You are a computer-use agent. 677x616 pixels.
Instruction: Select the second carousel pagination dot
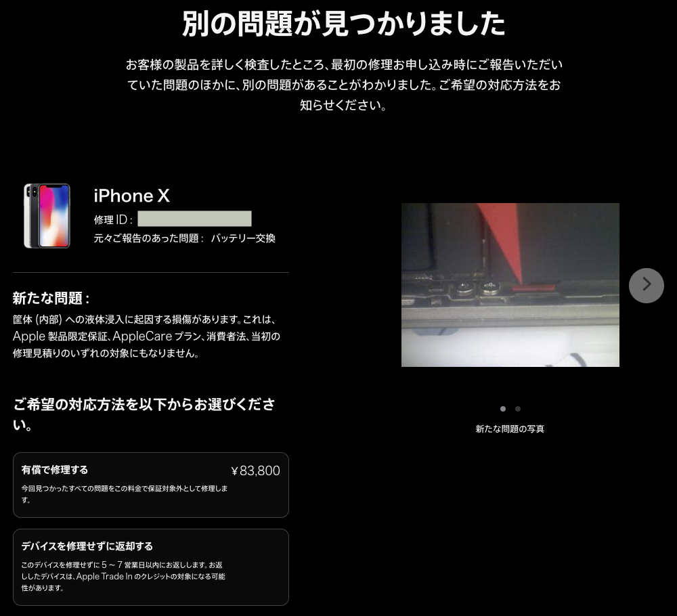(x=518, y=409)
